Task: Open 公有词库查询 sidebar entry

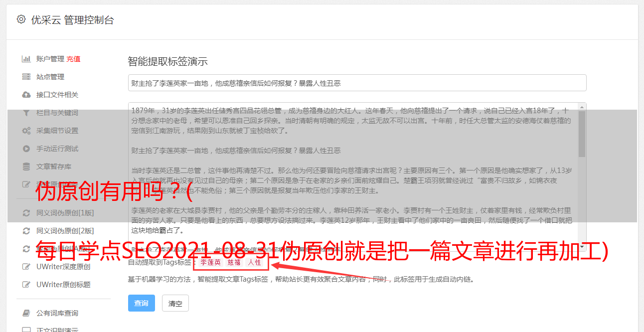Action: click(x=57, y=313)
